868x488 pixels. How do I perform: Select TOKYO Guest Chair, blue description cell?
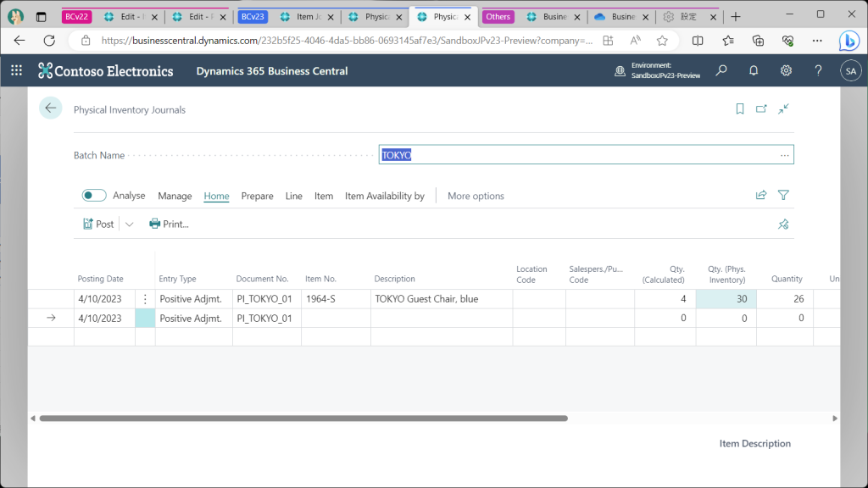(x=442, y=299)
